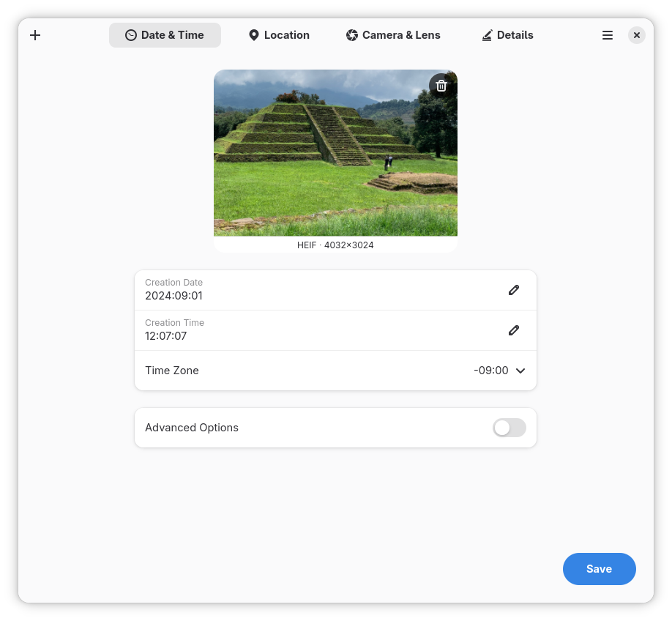Click the Details pencil-underline icon
This screenshot has width=672, height=621.
click(487, 35)
